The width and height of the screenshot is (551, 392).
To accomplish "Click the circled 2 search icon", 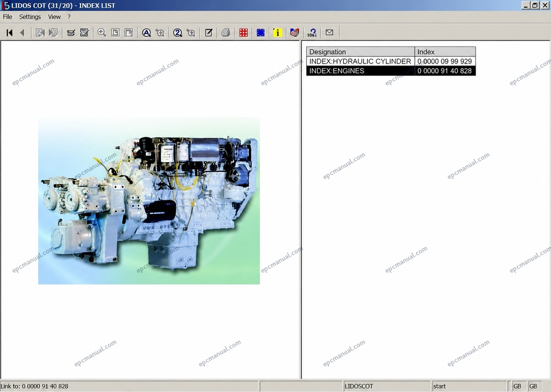I will coord(177,33).
